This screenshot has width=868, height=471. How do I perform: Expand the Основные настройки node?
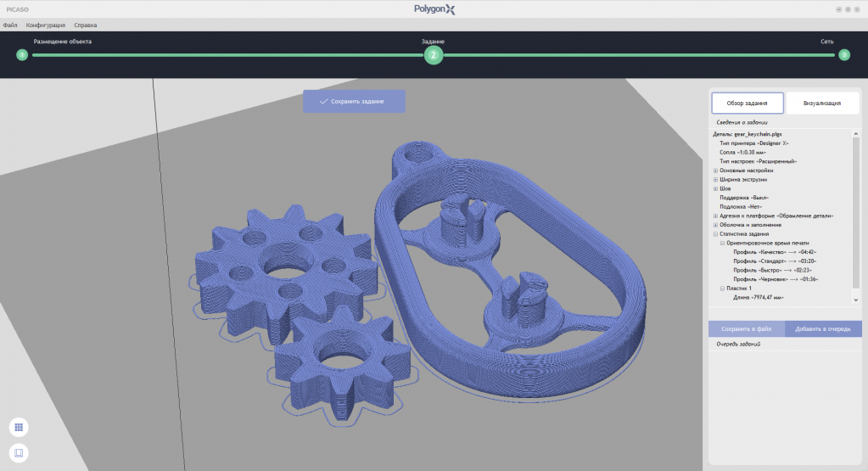[715, 171]
